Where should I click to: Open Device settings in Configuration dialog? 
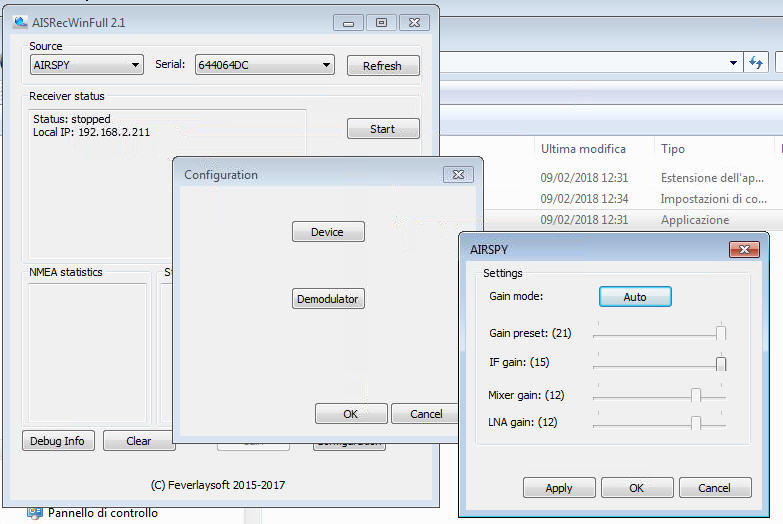(328, 232)
